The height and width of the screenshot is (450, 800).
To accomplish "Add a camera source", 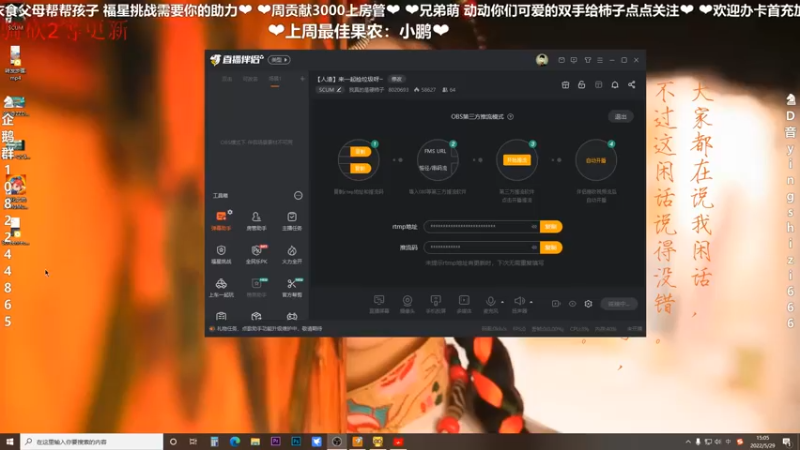I will point(407,304).
